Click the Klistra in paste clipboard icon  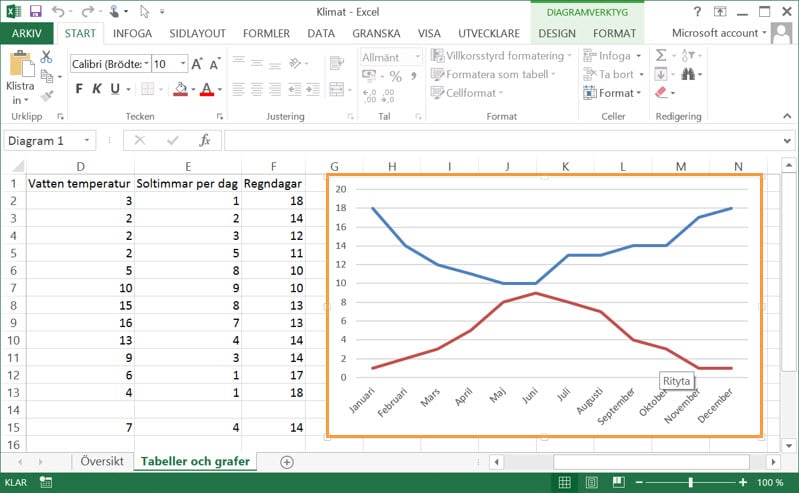pyautogui.click(x=21, y=64)
